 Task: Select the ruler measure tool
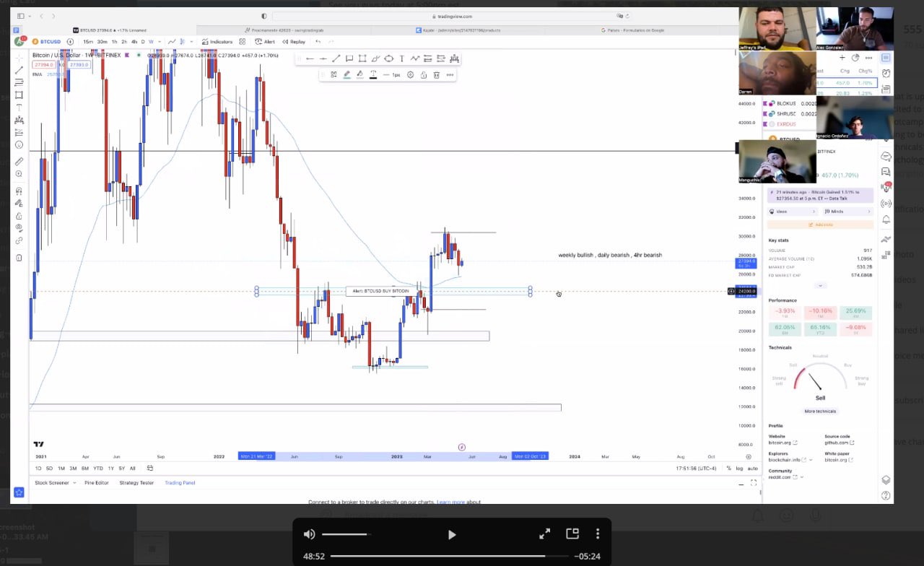coord(19,161)
